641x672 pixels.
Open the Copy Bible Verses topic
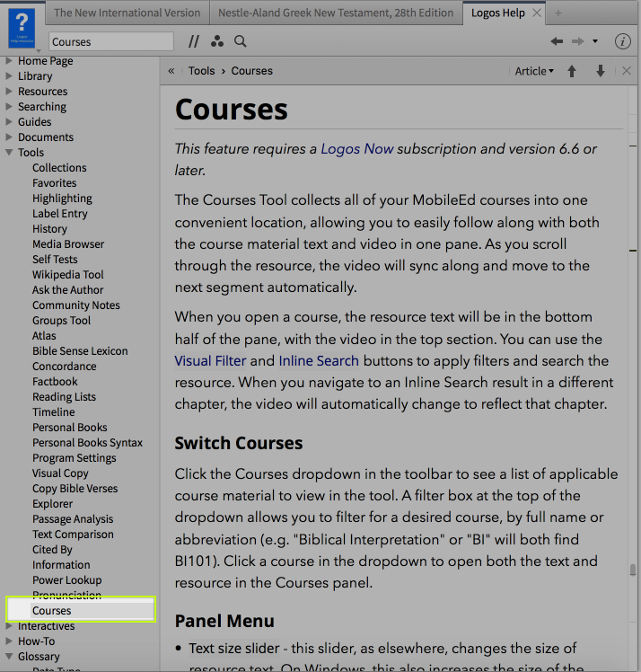click(x=75, y=489)
